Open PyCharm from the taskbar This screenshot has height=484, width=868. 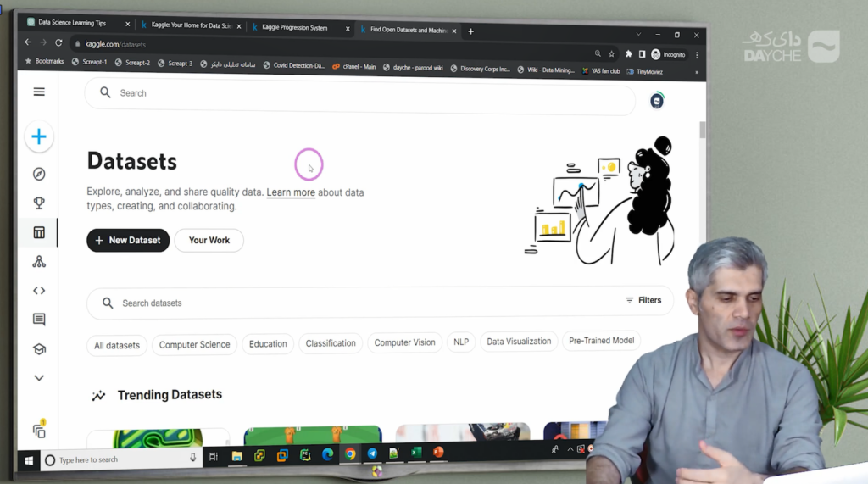click(304, 454)
